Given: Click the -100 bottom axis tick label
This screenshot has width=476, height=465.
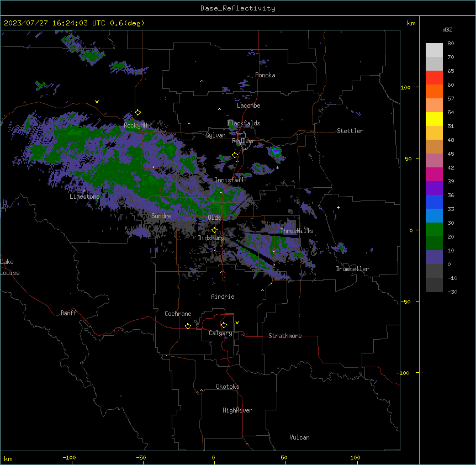Looking at the screenshot, I should pos(70,457).
